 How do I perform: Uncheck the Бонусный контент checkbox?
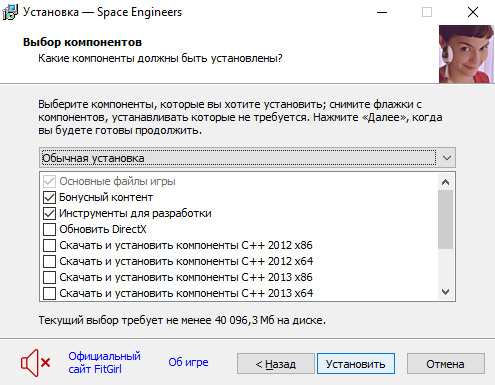(x=49, y=197)
